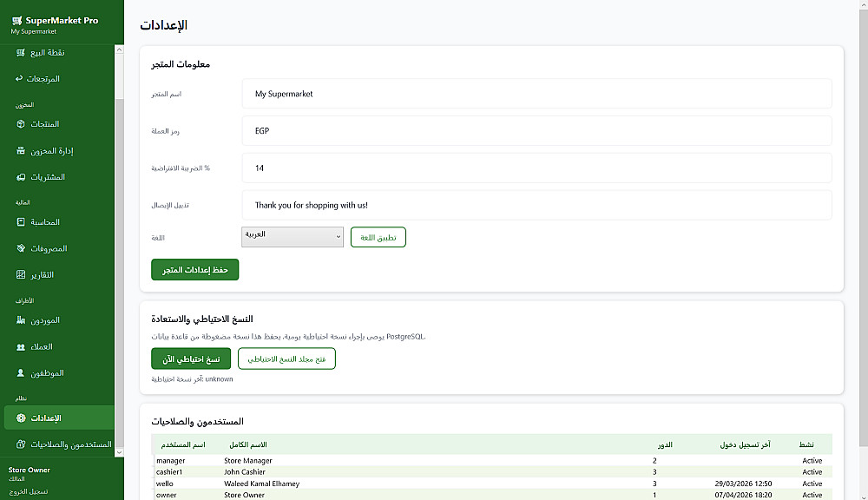Screen dimensions: 868x500
Task: Click the Purchases (المشتريات) truck icon
Action: (21, 177)
